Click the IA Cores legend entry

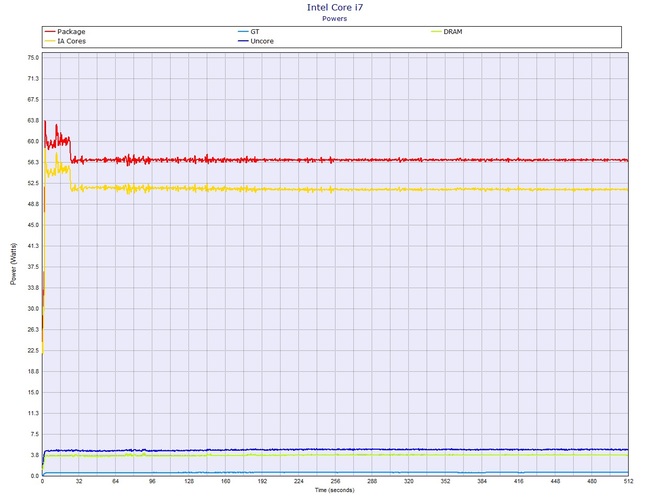coord(65,41)
